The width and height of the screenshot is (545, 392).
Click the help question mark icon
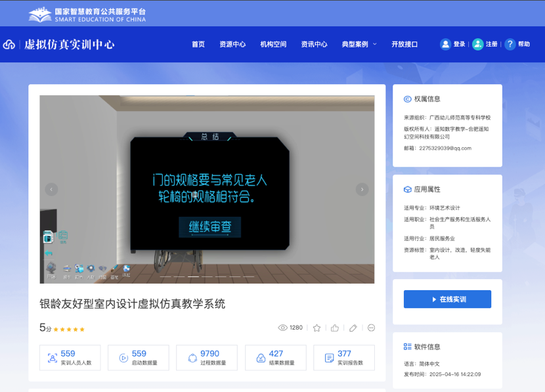[x=510, y=44]
